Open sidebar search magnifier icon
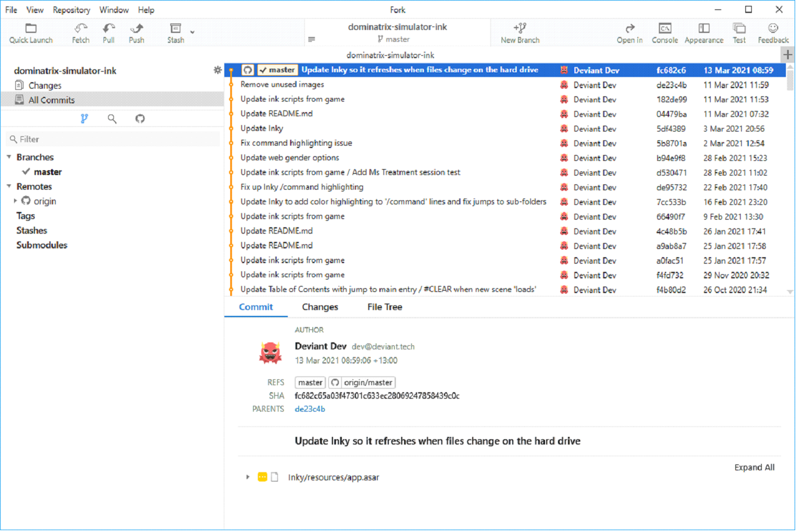This screenshot has height=532, width=797. (112, 119)
